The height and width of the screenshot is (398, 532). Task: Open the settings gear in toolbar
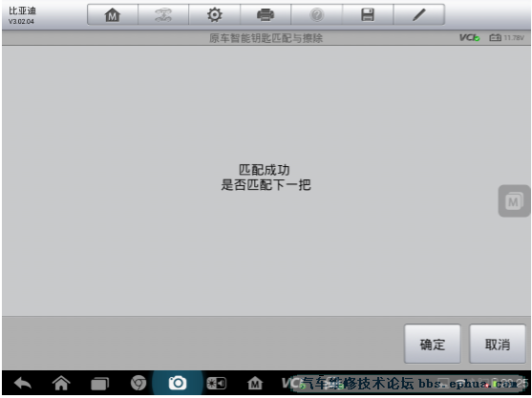[x=215, y=15]
